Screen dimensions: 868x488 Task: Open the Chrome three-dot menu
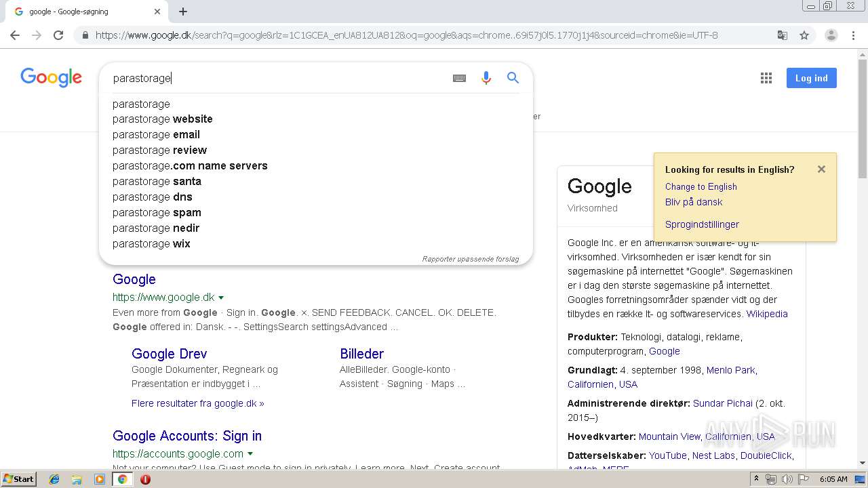pyautogui.click(x=853, y=35)
